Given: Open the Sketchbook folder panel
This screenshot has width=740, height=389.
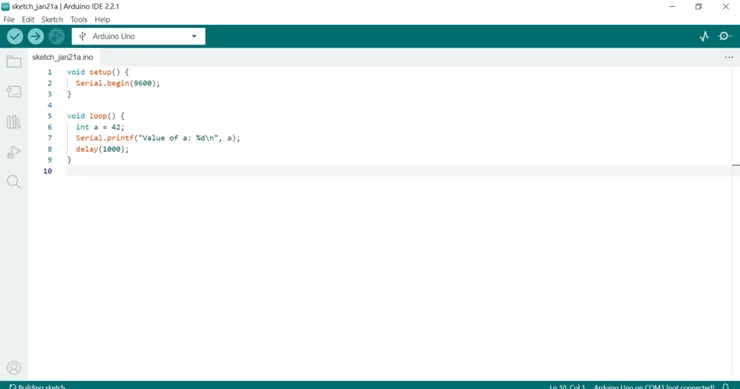Looking at the screenshot, I should pos(14,61).
